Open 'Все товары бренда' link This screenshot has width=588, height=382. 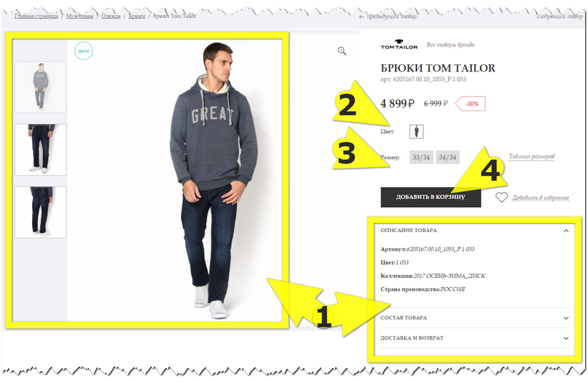pos(450,44)
